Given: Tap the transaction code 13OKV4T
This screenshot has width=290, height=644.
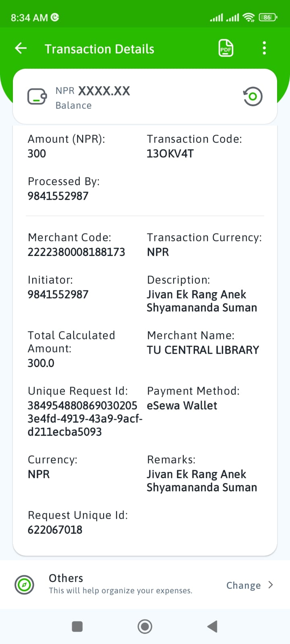Looking at the screenshot, I should (x=170, y=154).
